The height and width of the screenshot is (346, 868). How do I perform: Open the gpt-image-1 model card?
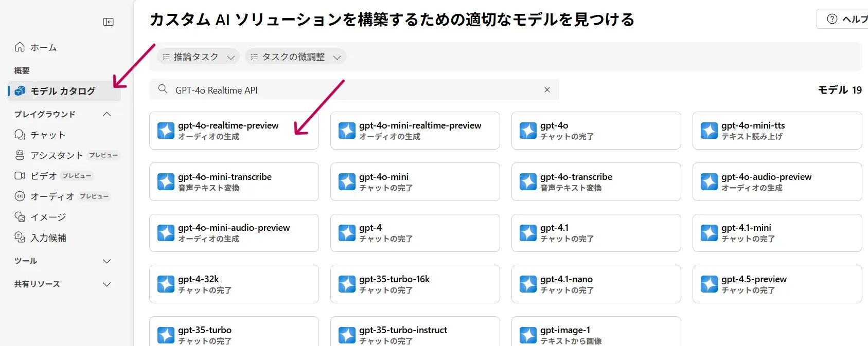596,332
